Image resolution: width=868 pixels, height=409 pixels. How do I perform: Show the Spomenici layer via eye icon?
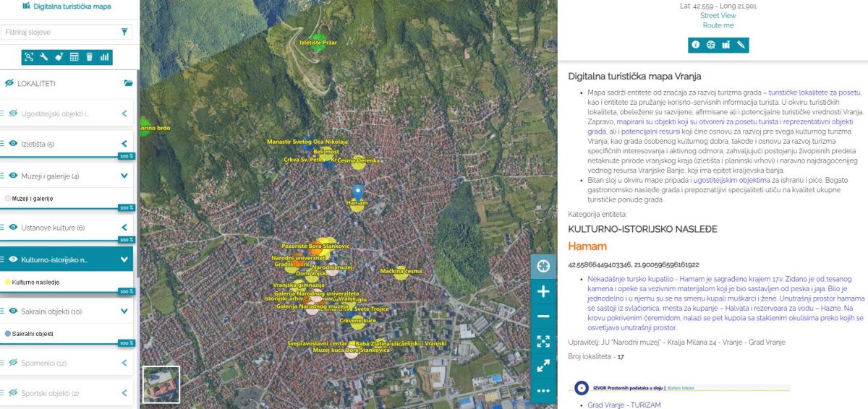[13, 363]
